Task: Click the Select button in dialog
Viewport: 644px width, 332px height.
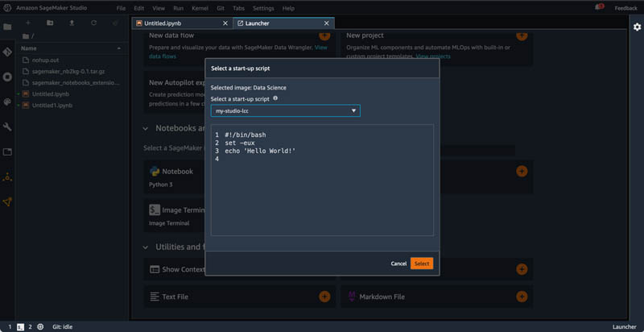Action: tap(422, 264)
